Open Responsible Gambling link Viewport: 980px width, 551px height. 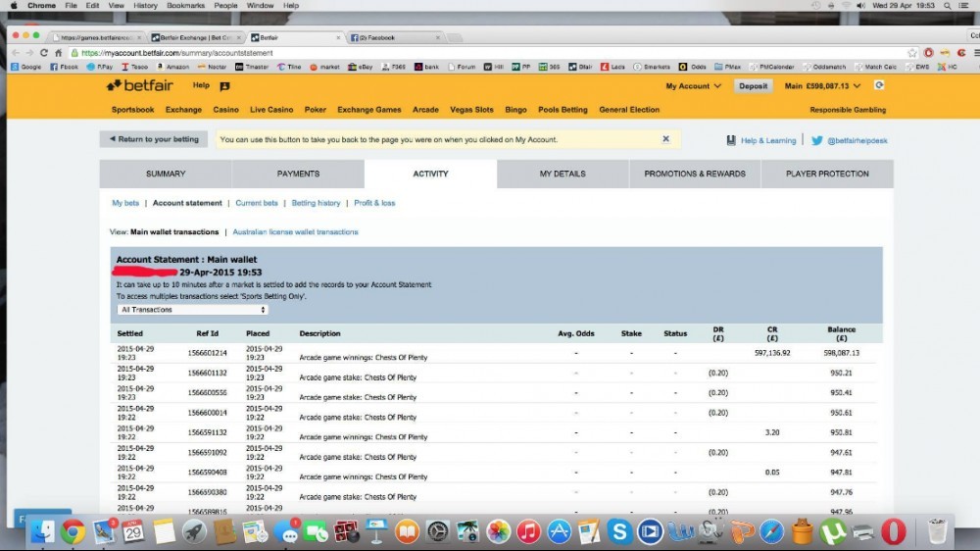point(848,110)
